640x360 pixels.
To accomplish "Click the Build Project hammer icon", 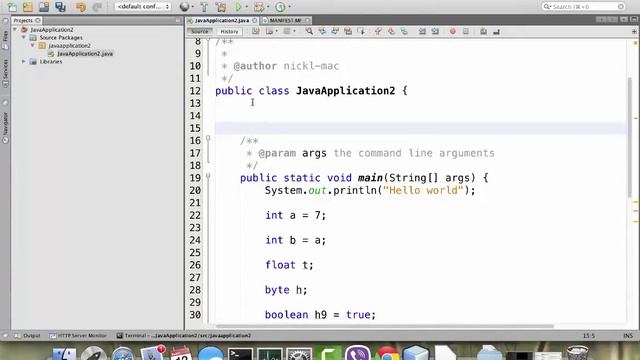I will pyautogui.click(x=204, y=7).
